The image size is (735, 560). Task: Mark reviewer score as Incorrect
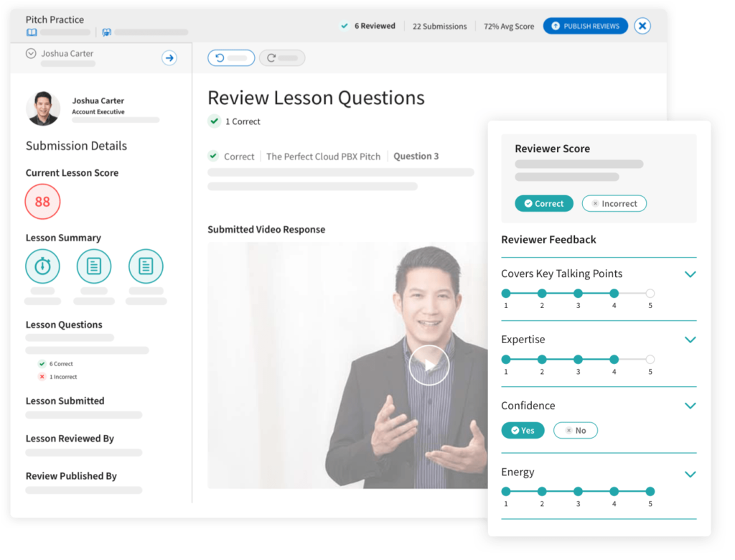tap(614, 204)
